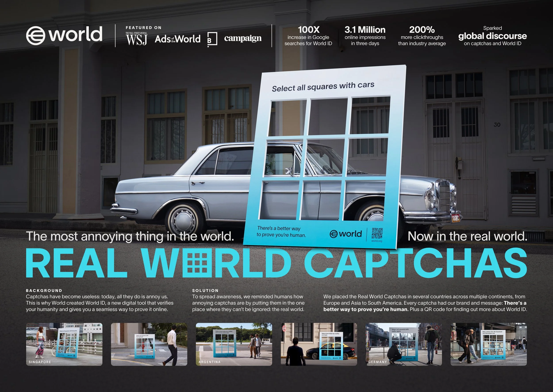Open the Germany traffic lights thumbnail
Screen dimensions: 553x392
[403, 344]
